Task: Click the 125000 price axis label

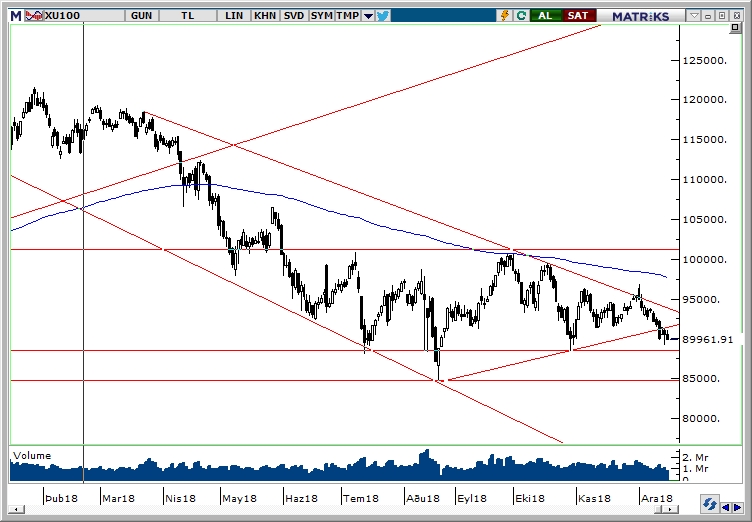Action: [x=705, y=60]
